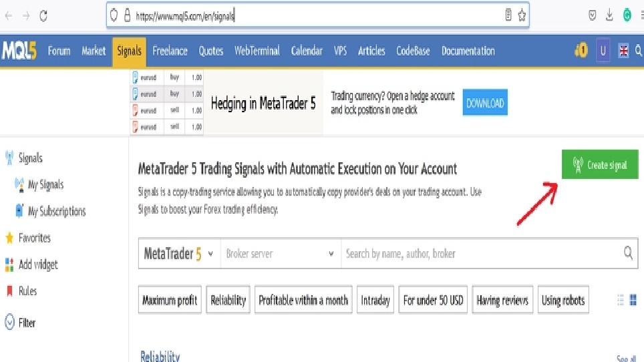Open browser downloads icon
644x362 pixels.
click(609, 15)
